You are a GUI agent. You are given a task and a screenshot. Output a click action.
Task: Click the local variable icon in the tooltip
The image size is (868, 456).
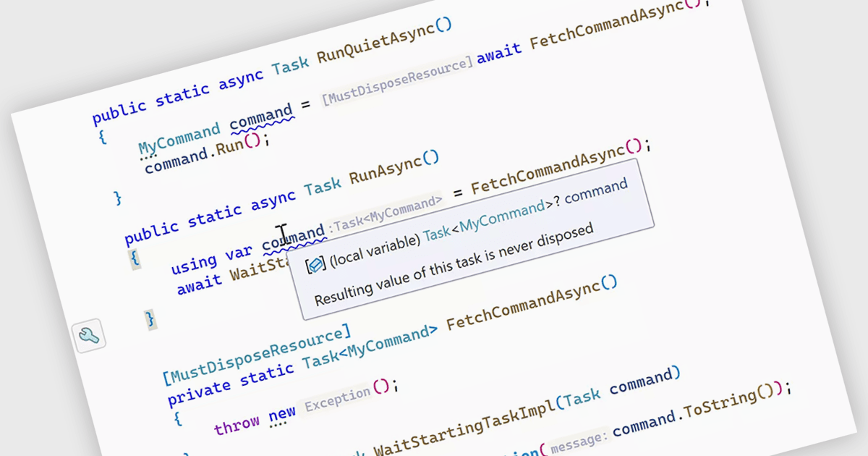tap(314, 265)
